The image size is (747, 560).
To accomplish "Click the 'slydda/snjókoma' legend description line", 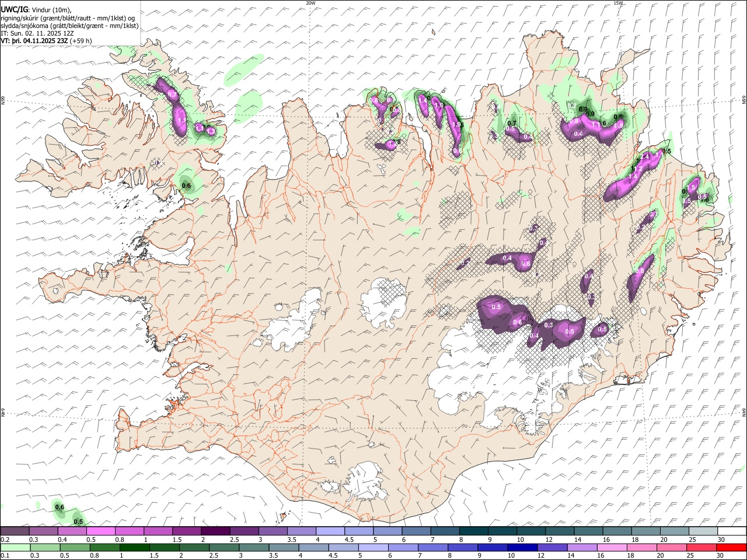I will pos(69,26).
